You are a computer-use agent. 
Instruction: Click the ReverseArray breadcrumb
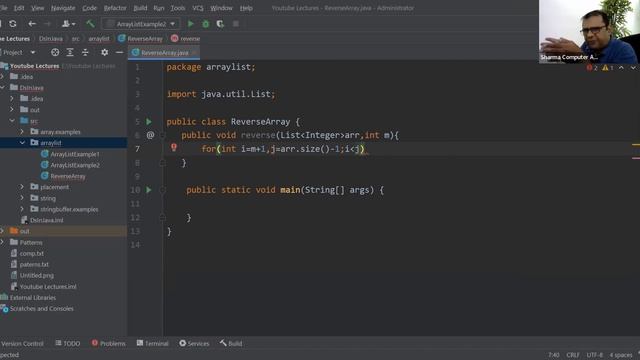coord(140,38)
